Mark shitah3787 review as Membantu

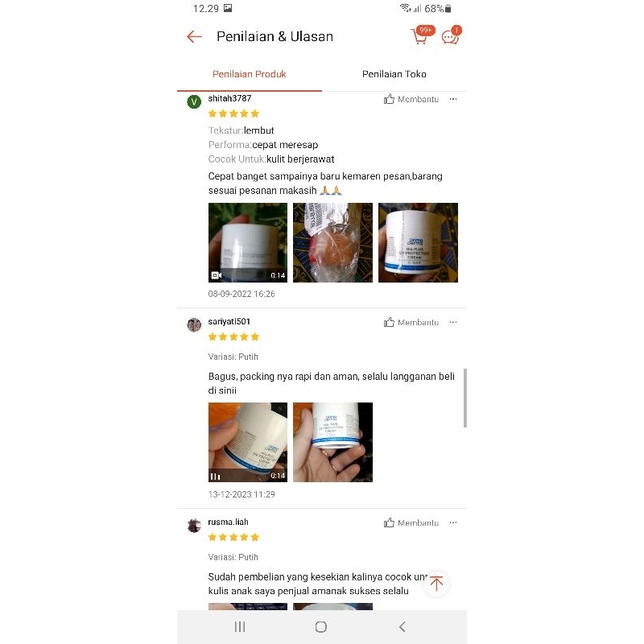(x=411, y=99)
